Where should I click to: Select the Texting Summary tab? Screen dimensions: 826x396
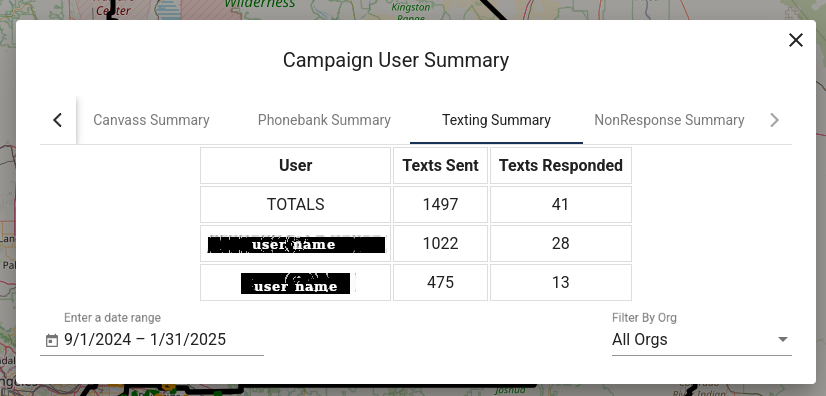496,120
